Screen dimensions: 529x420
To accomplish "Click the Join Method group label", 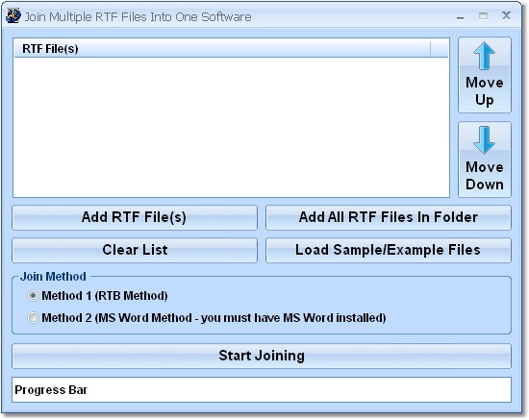I will point(53,277).
